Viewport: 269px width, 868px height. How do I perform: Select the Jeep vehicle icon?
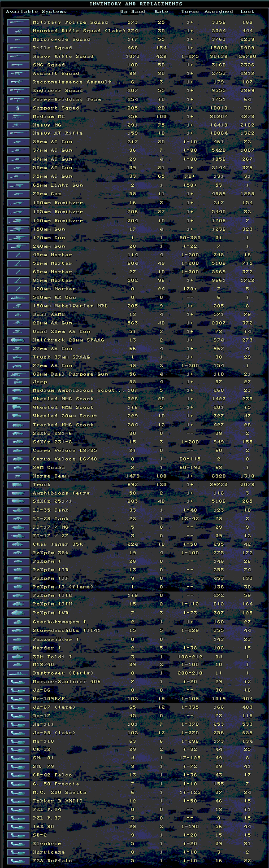click(x=18, y=381)
